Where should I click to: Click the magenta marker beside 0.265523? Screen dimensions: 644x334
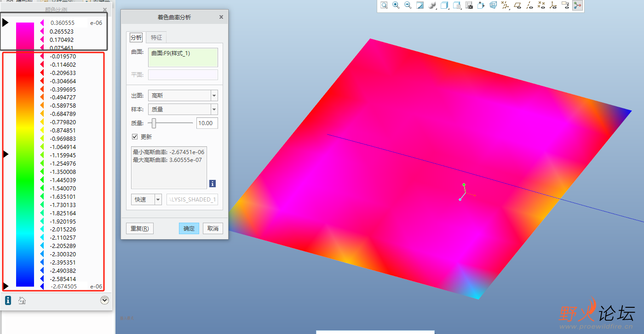[42, 32]
